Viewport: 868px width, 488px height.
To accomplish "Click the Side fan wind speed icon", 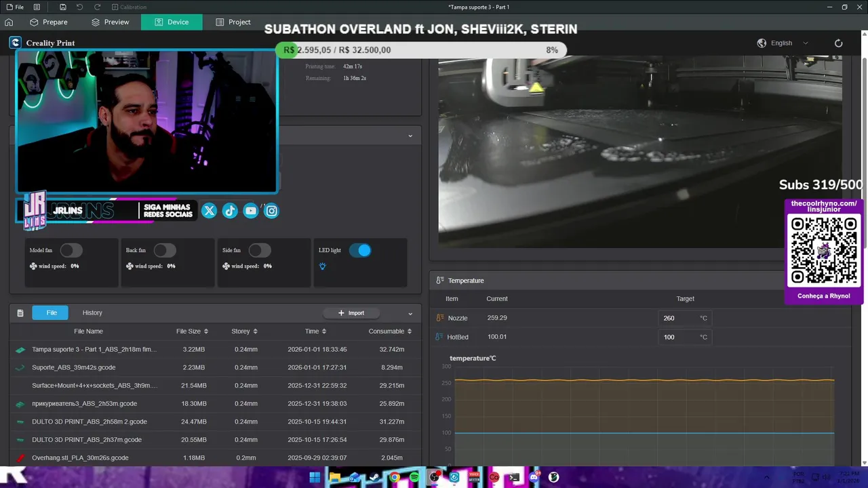I will [226, 266].
